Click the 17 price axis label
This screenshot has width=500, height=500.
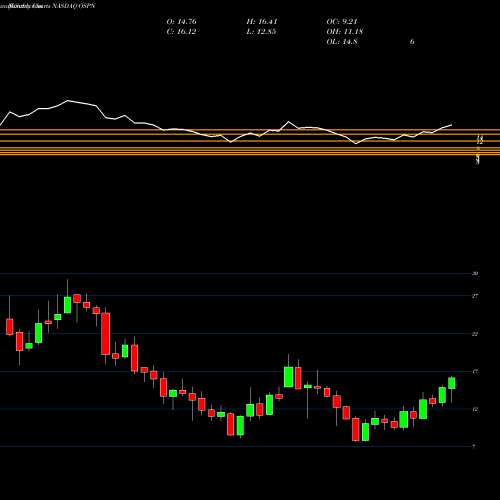tap(476, 371)
